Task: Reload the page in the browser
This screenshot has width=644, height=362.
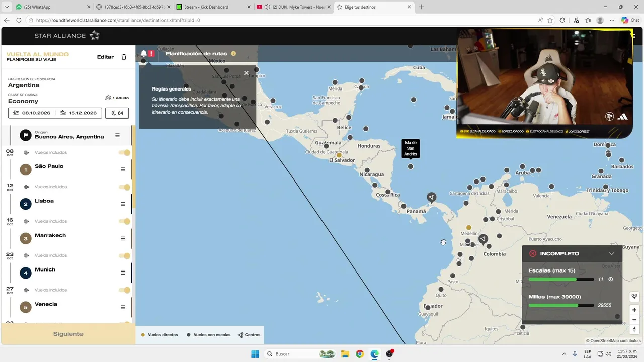Action: point(19,20)
